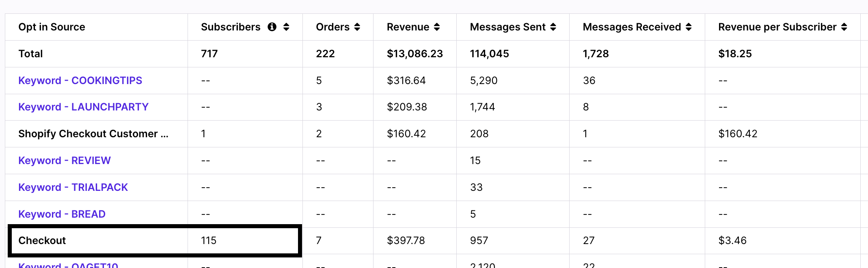Open the Keyword - COOKINGTIPS link
Viewport: 868px width, 268px height.
[x=80, y=80]
